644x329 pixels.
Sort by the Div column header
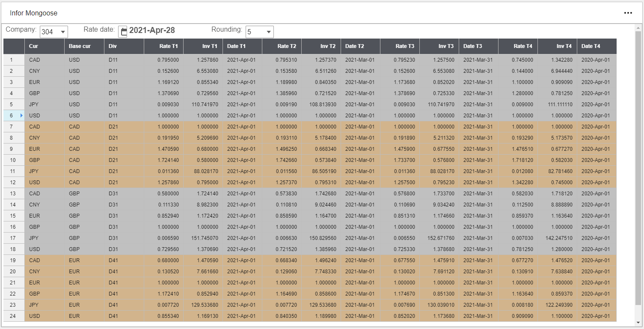point(124,46)
